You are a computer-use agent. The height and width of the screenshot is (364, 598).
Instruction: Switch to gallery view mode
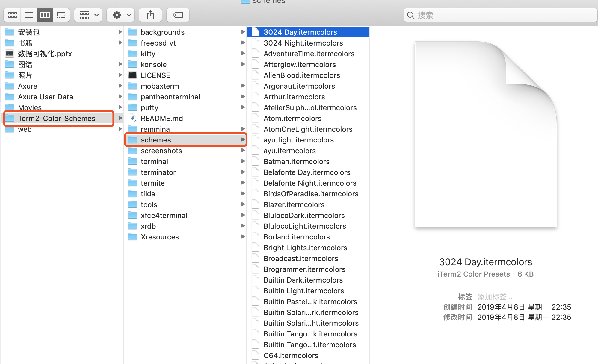click(61, 15)
